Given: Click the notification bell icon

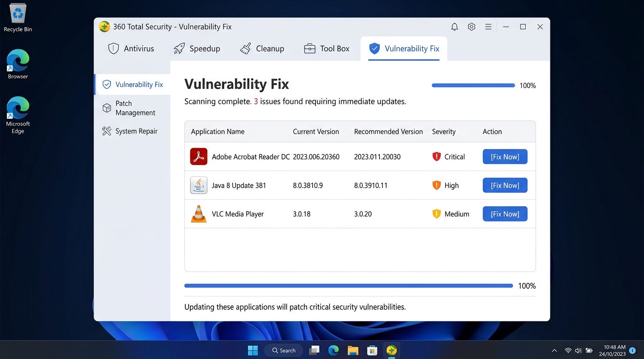Looking at the screenshot, I should (x=454, y=27).
